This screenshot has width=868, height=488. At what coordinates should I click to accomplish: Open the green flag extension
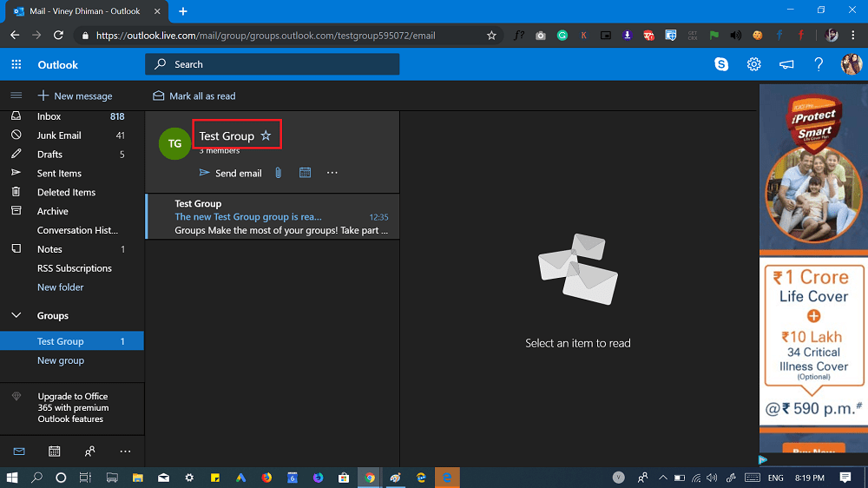pos(714,36)
